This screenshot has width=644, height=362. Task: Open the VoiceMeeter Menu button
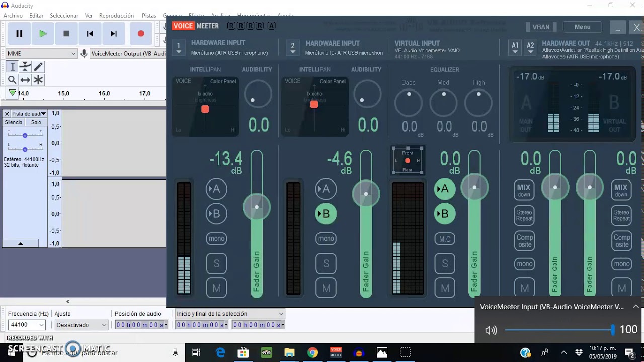pyautogui.click(x=582, y=27)
